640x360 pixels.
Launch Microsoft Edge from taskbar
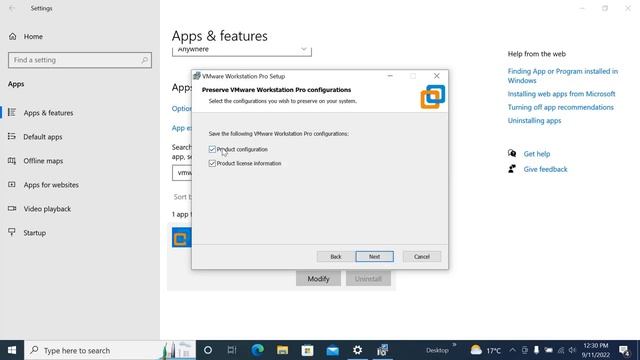coord(257,350)
